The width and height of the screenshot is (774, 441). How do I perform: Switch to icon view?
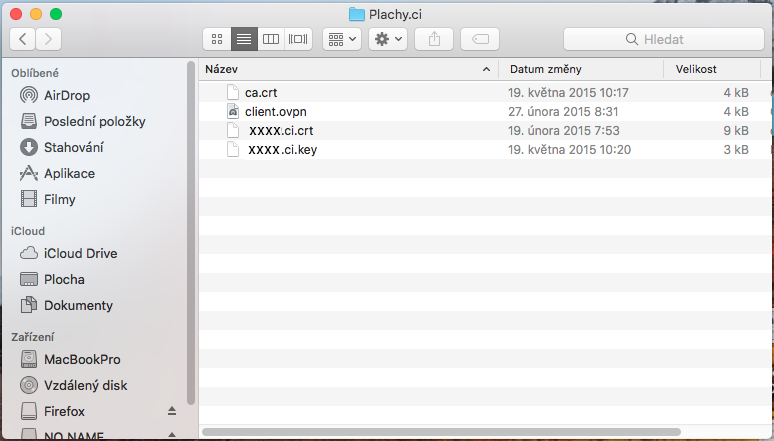pyautogui.click(x=217, y=39)
